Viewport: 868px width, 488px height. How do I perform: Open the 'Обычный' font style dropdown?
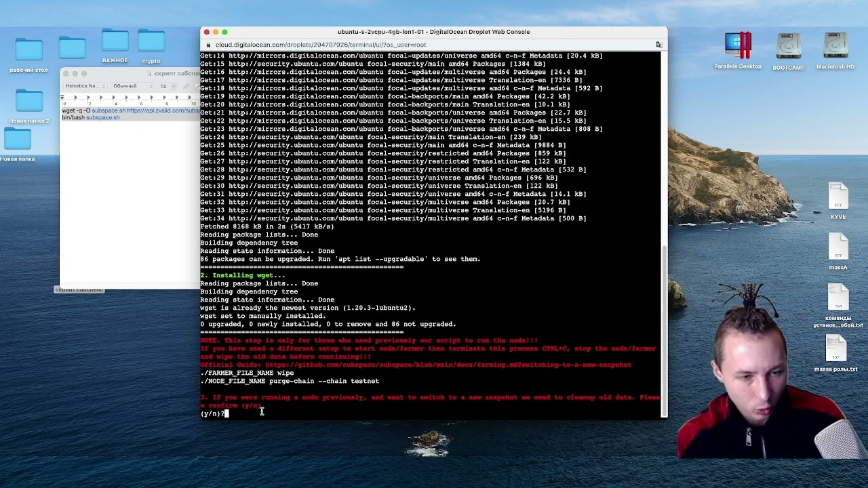[x=132, y=86]
